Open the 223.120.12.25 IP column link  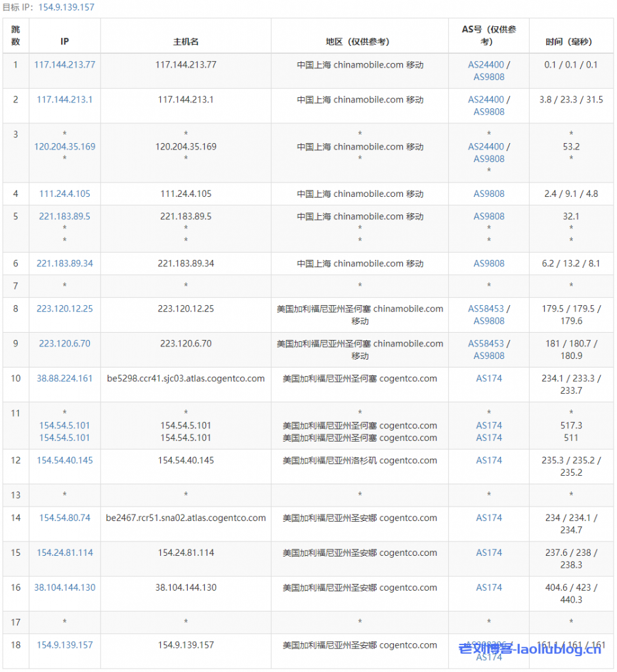(64, 309)
